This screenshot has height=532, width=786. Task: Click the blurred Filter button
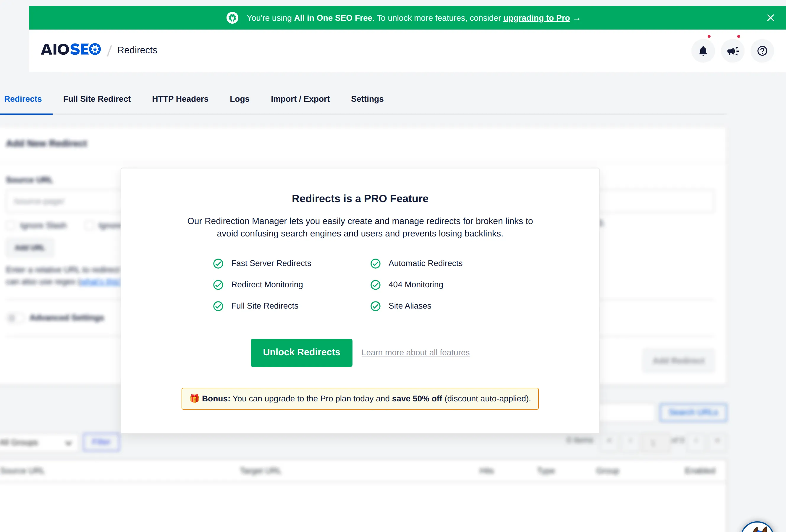point(101,442)
